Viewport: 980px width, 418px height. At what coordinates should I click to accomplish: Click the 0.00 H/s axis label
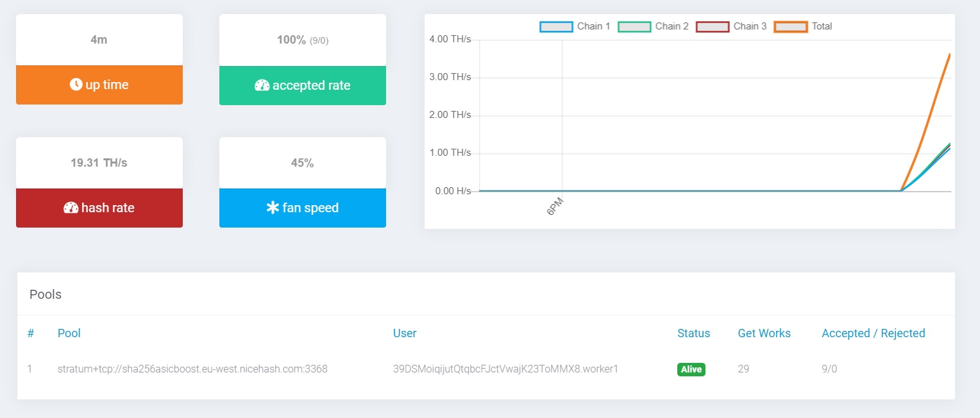453,190
